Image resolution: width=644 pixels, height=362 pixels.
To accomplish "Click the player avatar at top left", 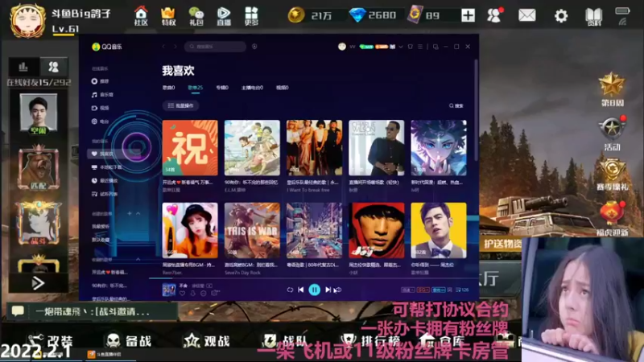I will tap(28, 19).
